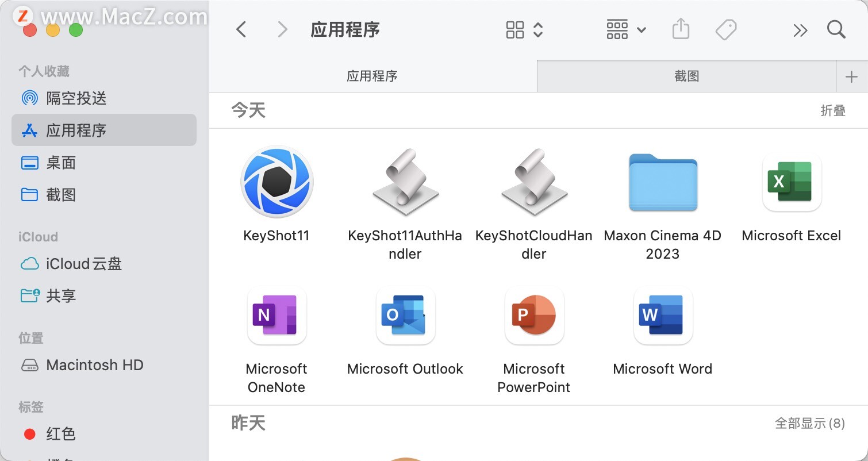868x461 pixels.
Task: Open the group-by options dropdown
Action: point(626,29)
